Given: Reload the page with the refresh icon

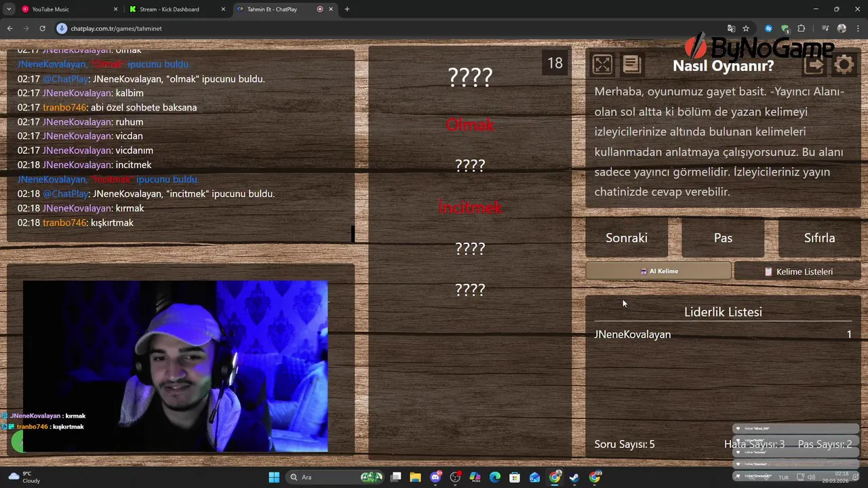Looking at the screenshot, I should point(42,28).
